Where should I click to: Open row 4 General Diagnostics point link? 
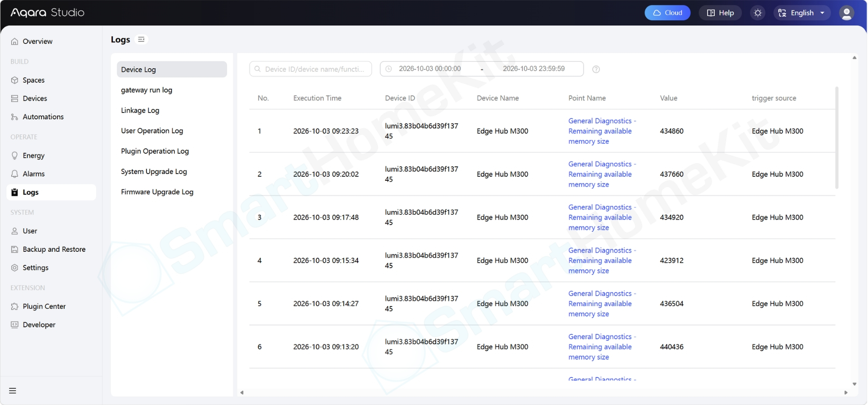pos(602,260)
